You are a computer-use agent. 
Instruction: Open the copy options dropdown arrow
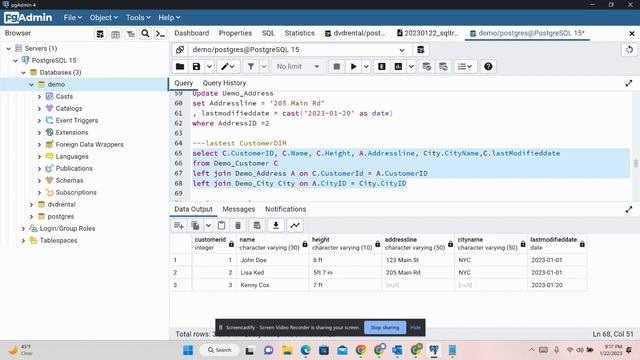pyautogui.click(x=208, y=225)
